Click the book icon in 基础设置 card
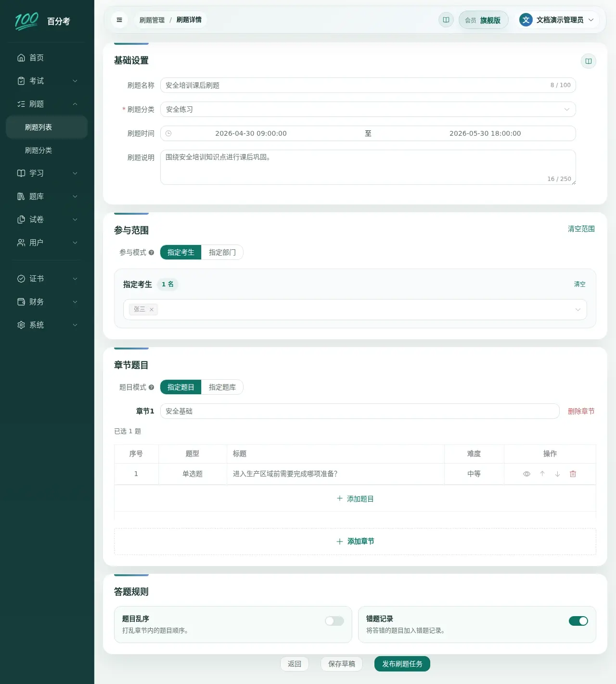This screenshot has width=616, height=684. pos(588,61)
